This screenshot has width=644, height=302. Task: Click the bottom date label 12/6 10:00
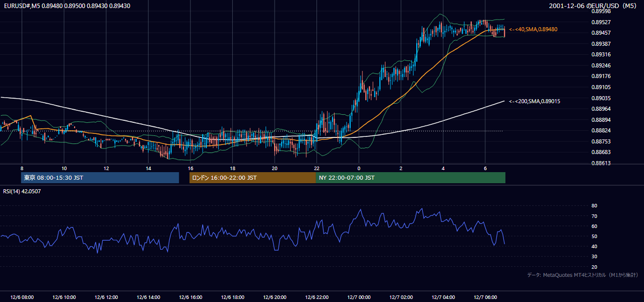64,297
